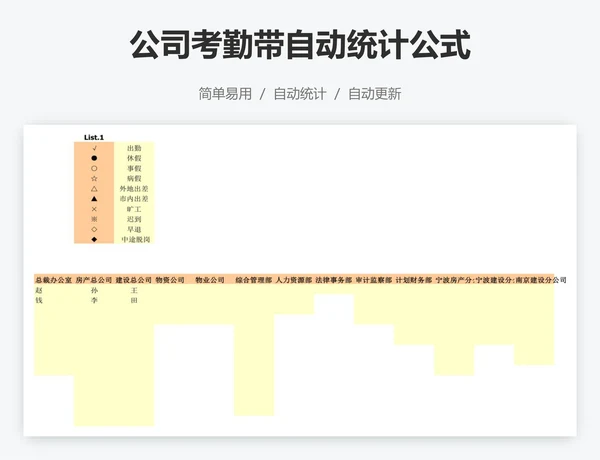The height and width of the screenshot is (460, 600).
Task: Click the 自动统计 subtitle text
Action: pyautogui.click(x=300, y=94)
